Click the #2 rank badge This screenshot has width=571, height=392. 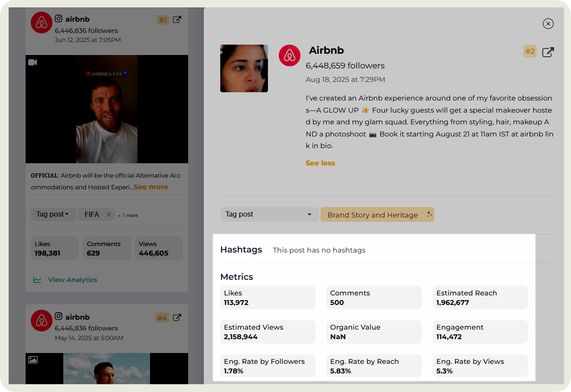pos(530,52)
